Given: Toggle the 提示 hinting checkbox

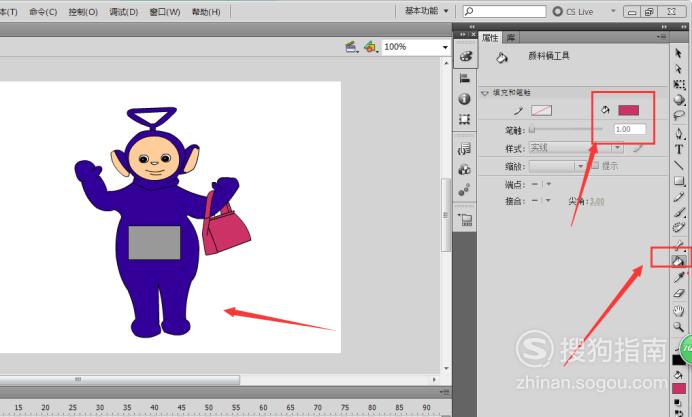Looking at the screenshot, I should [x=595, y=165].
